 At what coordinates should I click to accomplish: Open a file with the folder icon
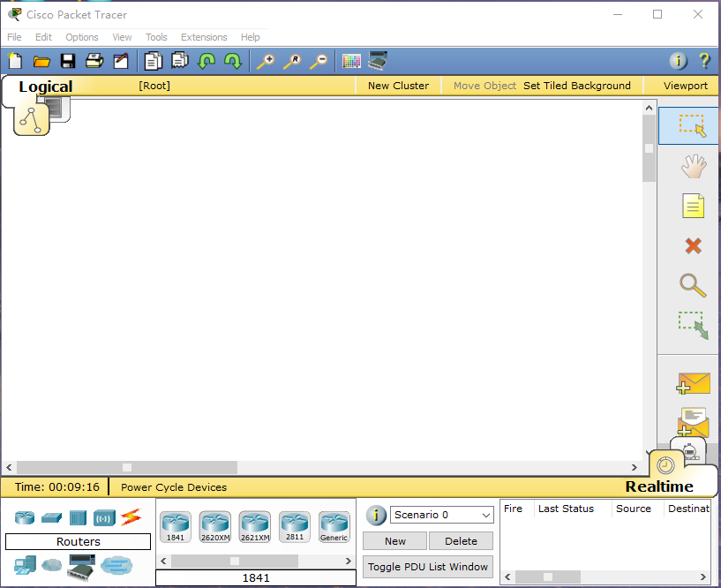[x=41, y=61]
